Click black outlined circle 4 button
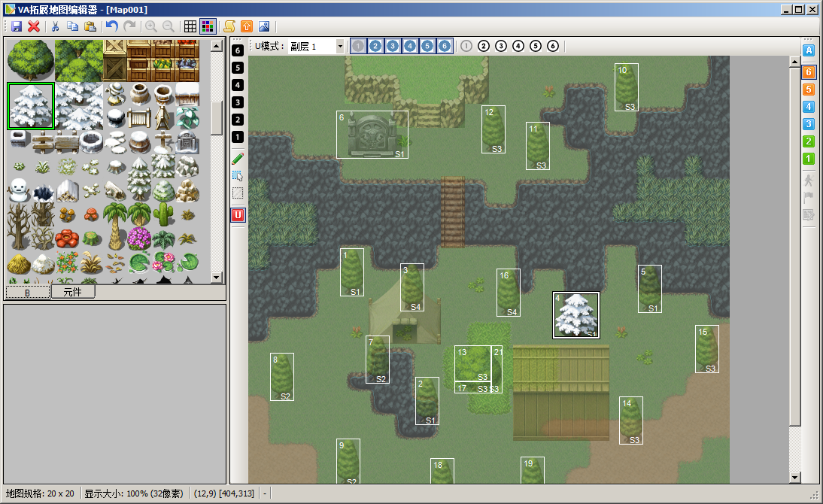 [x=518, y=46]
